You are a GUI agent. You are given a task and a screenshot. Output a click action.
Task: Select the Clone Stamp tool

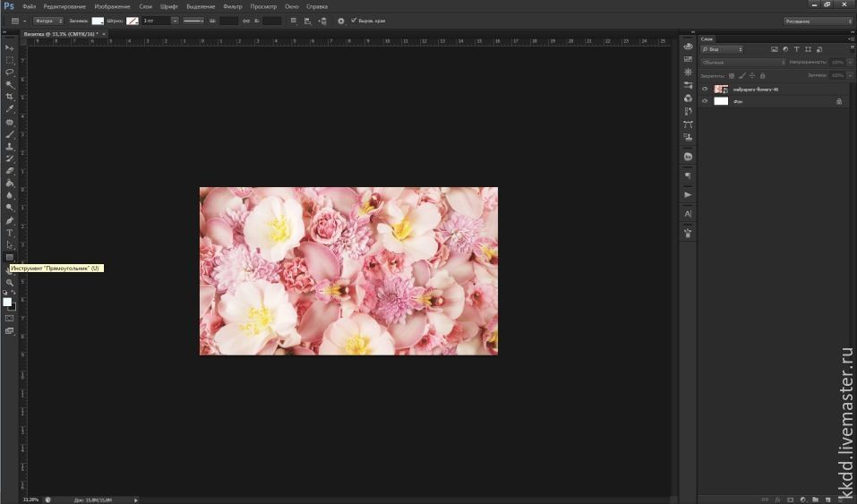click(x=10, y=147)
